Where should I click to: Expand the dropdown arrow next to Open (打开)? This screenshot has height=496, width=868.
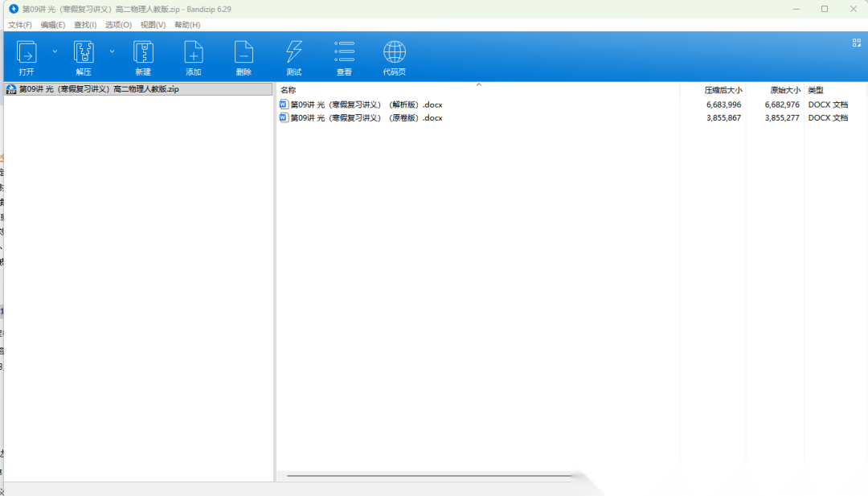click(55, 51)
